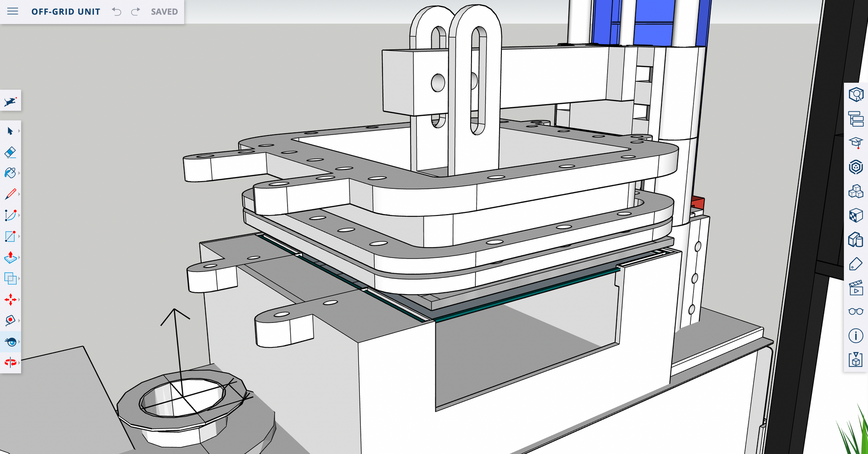The image size is (868, 454).
Task: Expand the Tape Measure flyout arrow
Action: 19,320
